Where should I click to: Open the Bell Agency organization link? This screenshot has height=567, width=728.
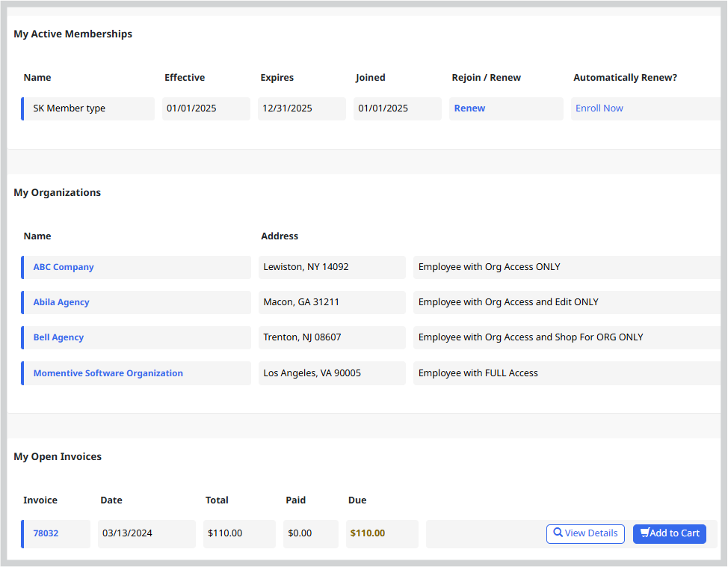tap(58, 337)
